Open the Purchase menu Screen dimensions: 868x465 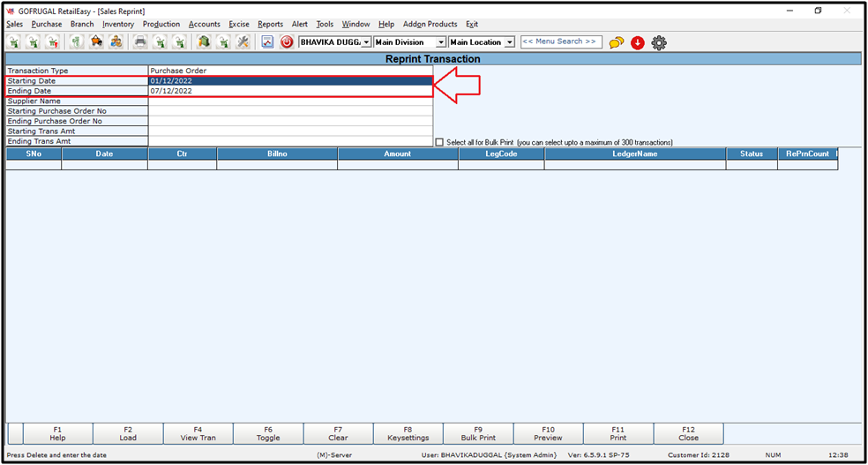pos(47,25)
